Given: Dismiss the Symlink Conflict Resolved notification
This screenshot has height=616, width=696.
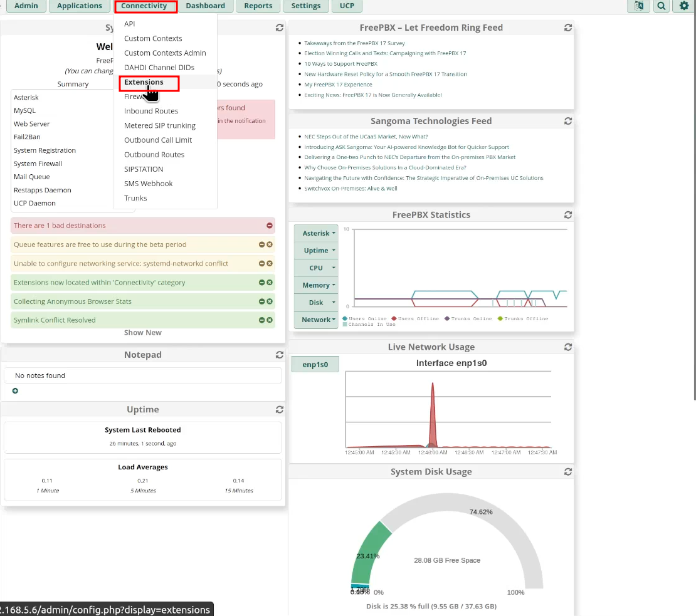Looking at the screenshot, I should coord(270,320).
